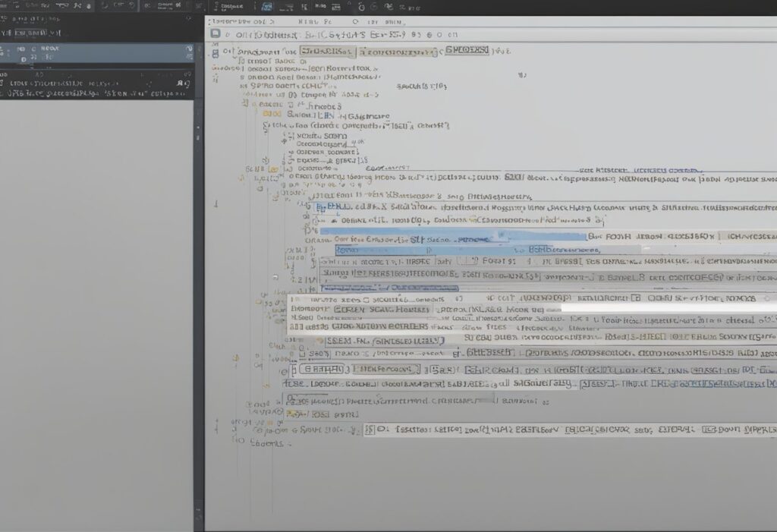Click the small icon on the highlighted left panel row
The height and width of the screenshot is (532, 777).
(22, 57)
